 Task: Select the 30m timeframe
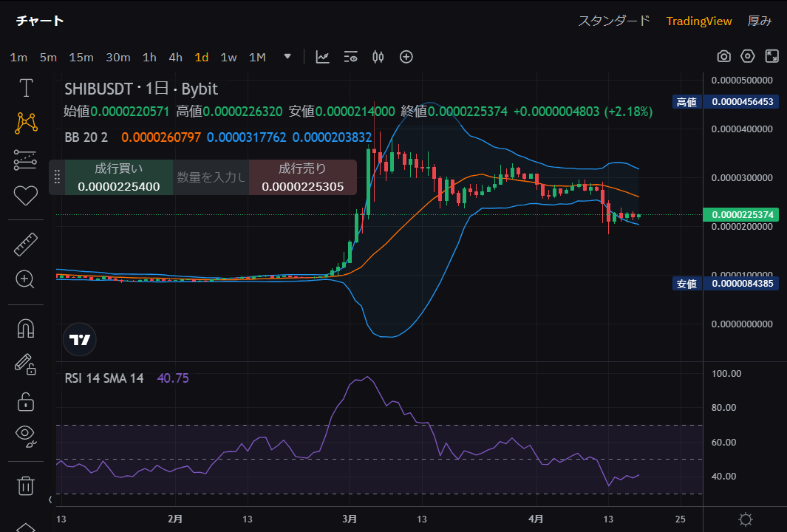tap(118, 57)
